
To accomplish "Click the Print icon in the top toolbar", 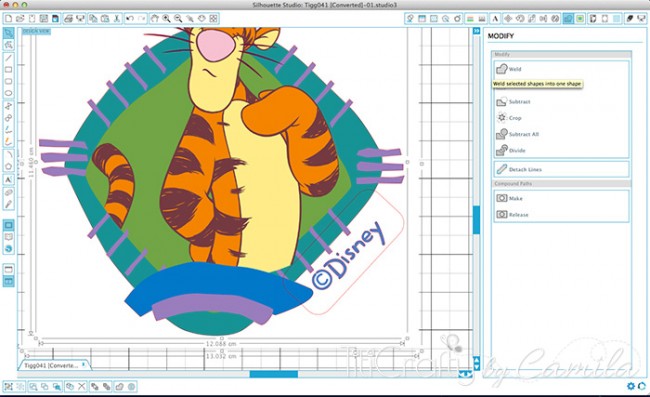I will (68, 19).
